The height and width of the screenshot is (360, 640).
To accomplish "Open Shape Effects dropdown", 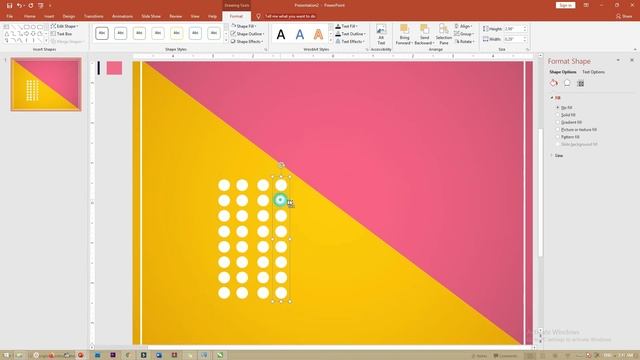I will (x=247, y=42).
